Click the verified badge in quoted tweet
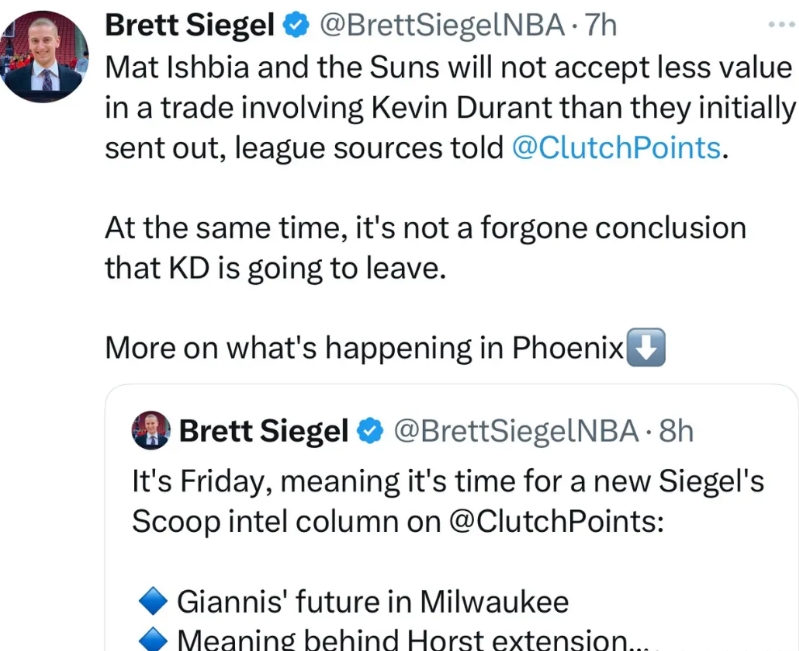 click(x=370, y=431)
